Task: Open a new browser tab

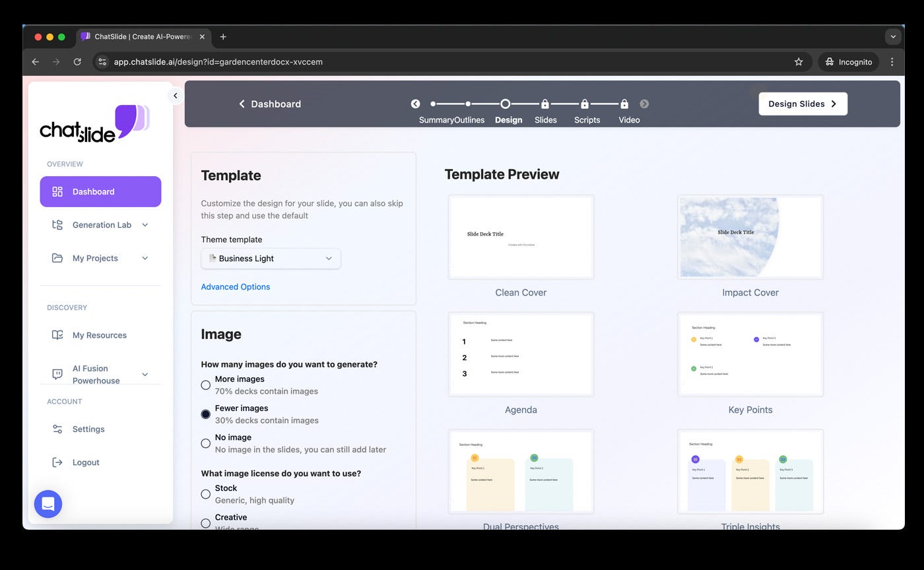Action: pos(223,37)
